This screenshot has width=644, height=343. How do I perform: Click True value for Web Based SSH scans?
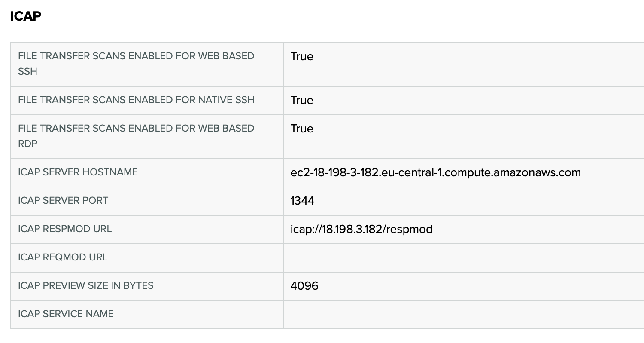302,56
